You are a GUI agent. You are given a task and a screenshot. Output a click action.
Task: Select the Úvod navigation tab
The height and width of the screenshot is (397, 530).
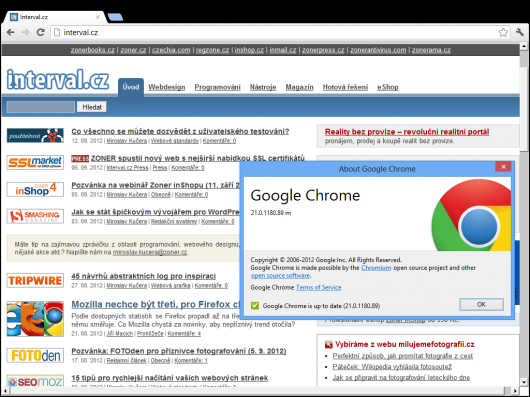[131, 87]
